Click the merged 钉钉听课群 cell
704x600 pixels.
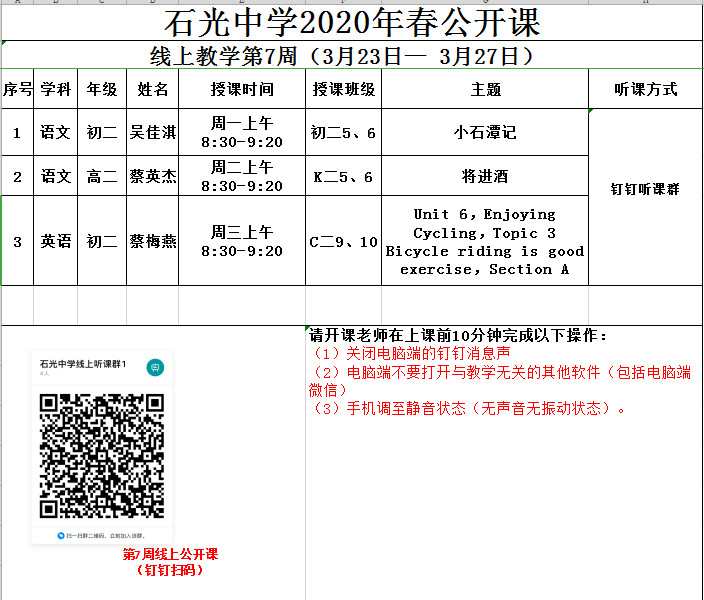(x=645, y=188)
